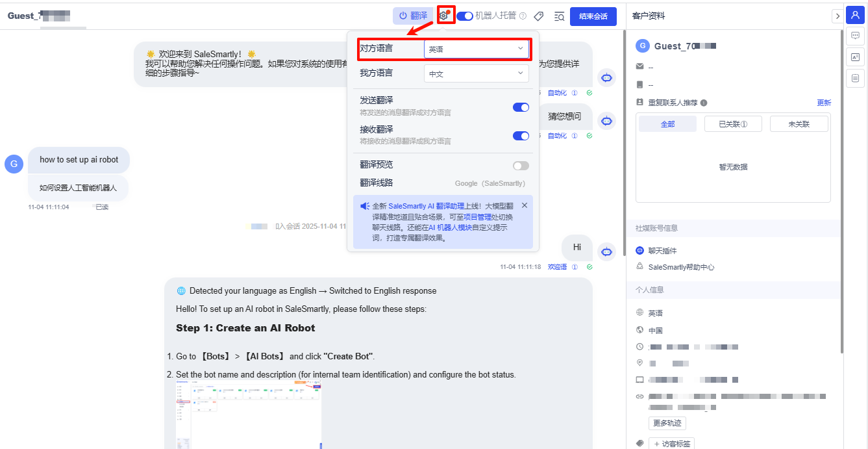Screen dimensions: 868x449
Task: Click the 结束会话 button
Action: [x=593, y=16]
